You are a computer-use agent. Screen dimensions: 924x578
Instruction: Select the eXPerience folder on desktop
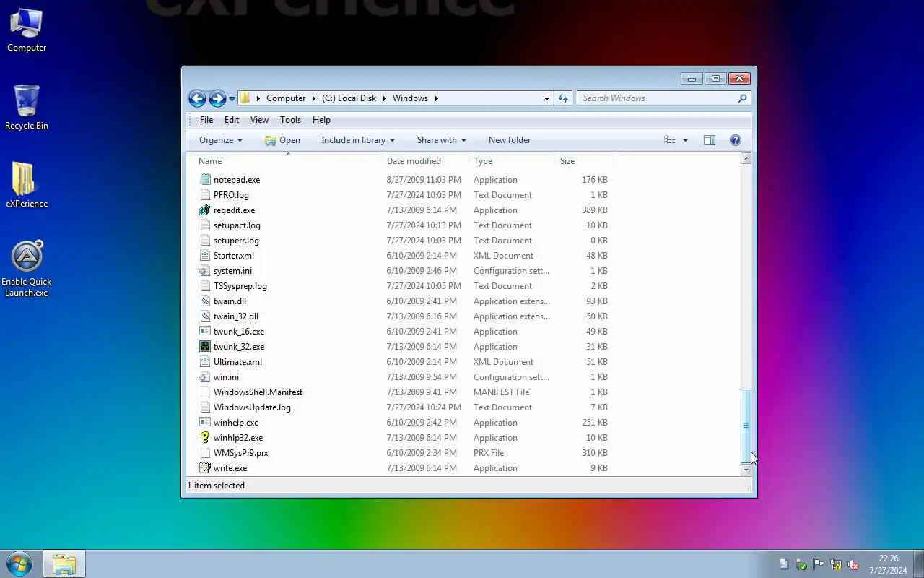coord(27,185)
